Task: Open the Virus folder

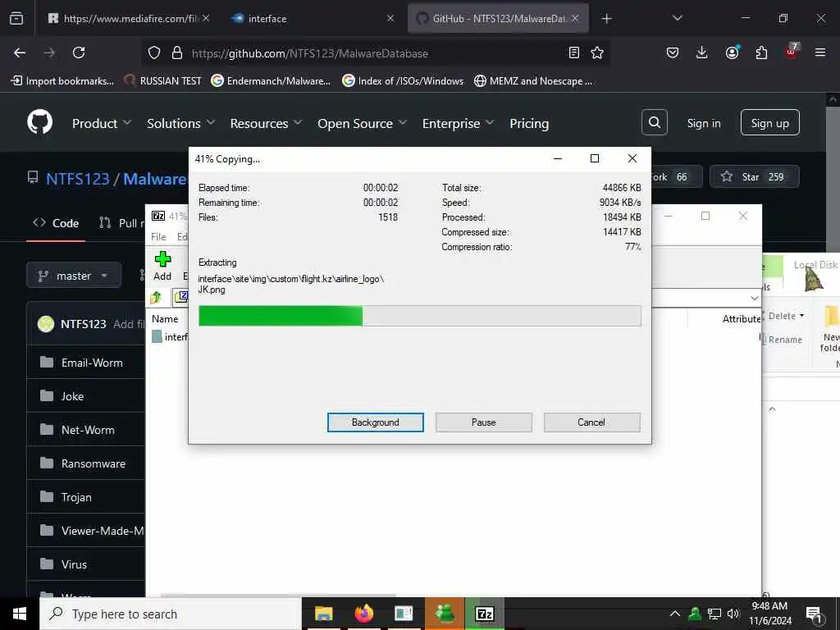Action: click(x=74, y=564)
